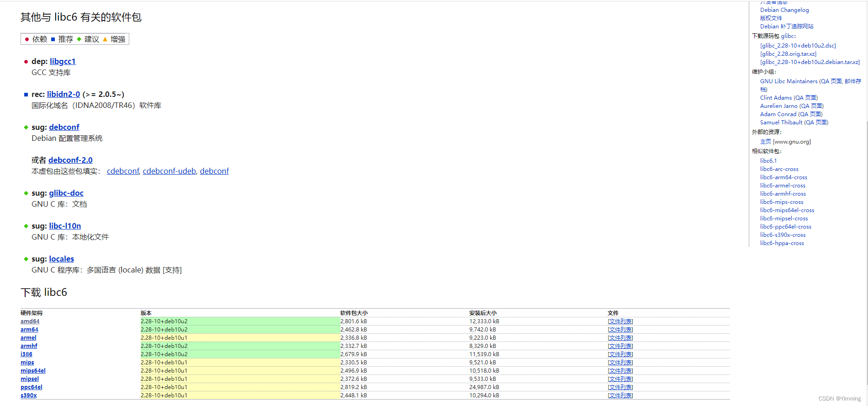This screenshot has width=868, height=406.
Task: Select s390x architecture download link
Action: 29,395
